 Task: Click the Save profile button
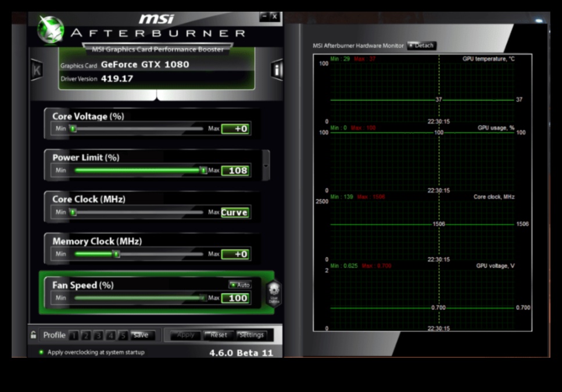141,335
